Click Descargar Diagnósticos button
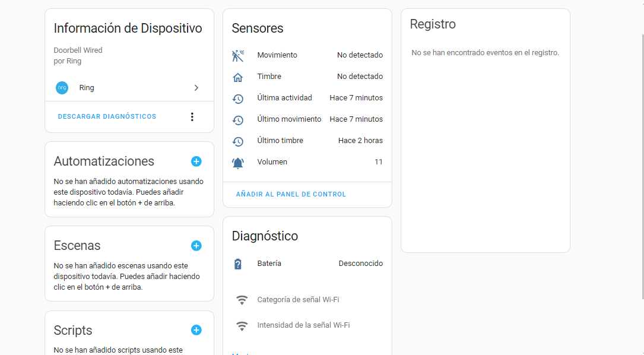 click(x=107, y=117)
